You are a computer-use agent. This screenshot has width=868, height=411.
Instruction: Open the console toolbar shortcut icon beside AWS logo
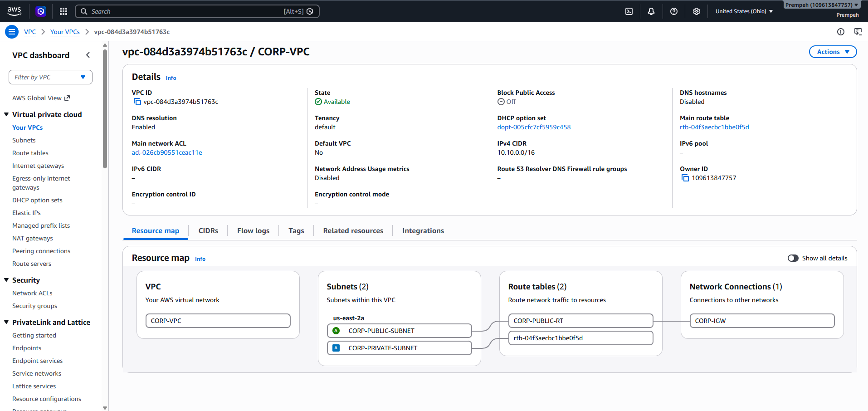click(41, 11)
